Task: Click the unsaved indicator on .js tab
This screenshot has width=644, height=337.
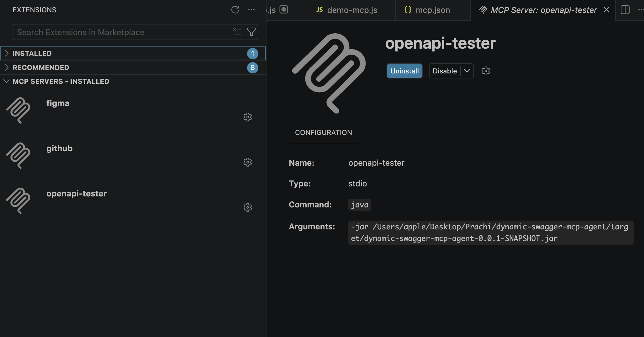Action: pyautogui.click(x=284, y=9)
